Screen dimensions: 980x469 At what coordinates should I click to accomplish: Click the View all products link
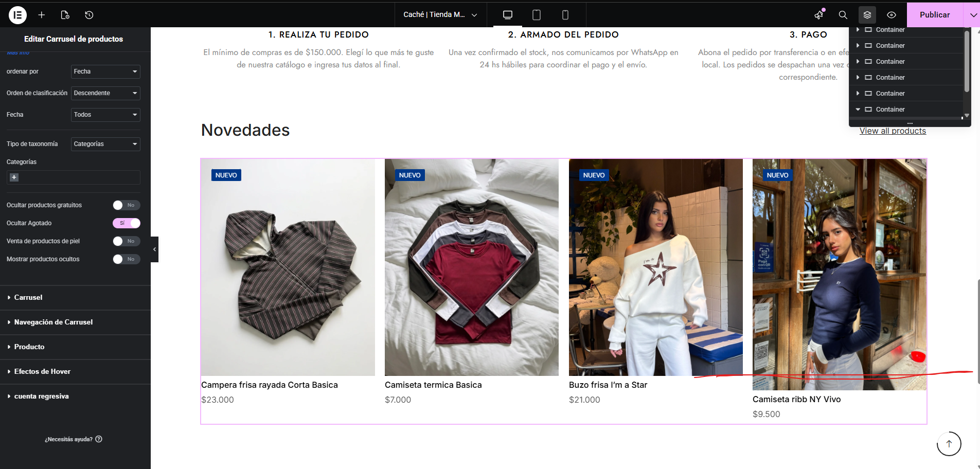pyautogui.click(x=893, y=131)
